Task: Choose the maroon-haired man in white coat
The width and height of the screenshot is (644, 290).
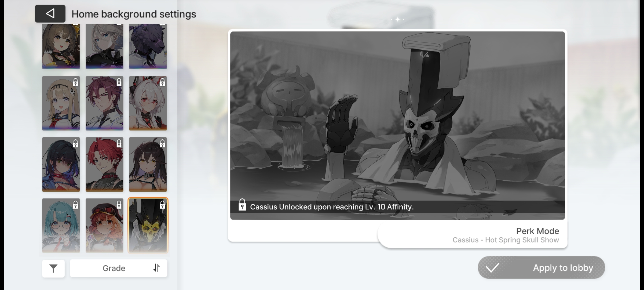Action: (104, 103)
